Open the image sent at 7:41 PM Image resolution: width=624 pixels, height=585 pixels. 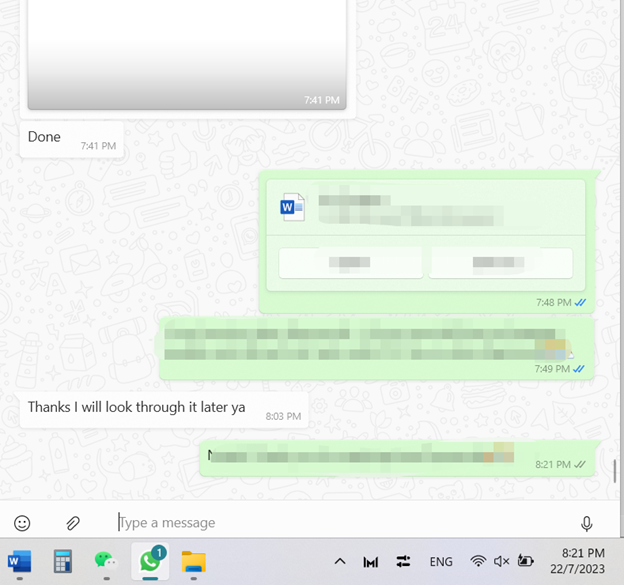[x=186, y=50]
